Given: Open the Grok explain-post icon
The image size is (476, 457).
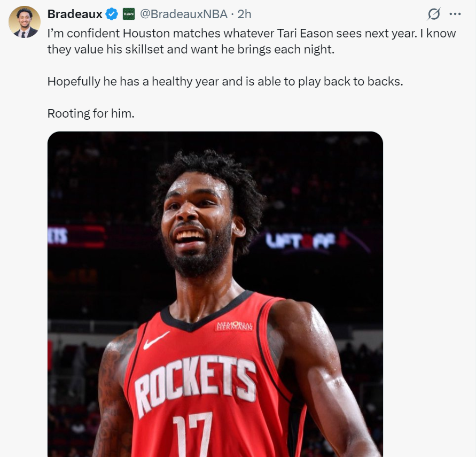Looking at the screenshot, I should [x=435, y=14].
